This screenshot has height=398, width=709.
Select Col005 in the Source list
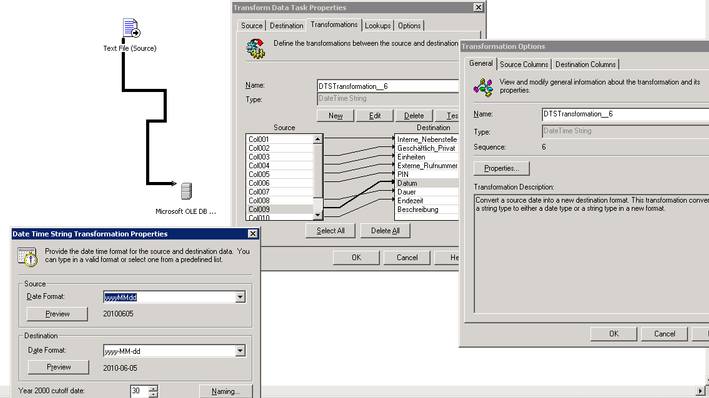(279, 174)
